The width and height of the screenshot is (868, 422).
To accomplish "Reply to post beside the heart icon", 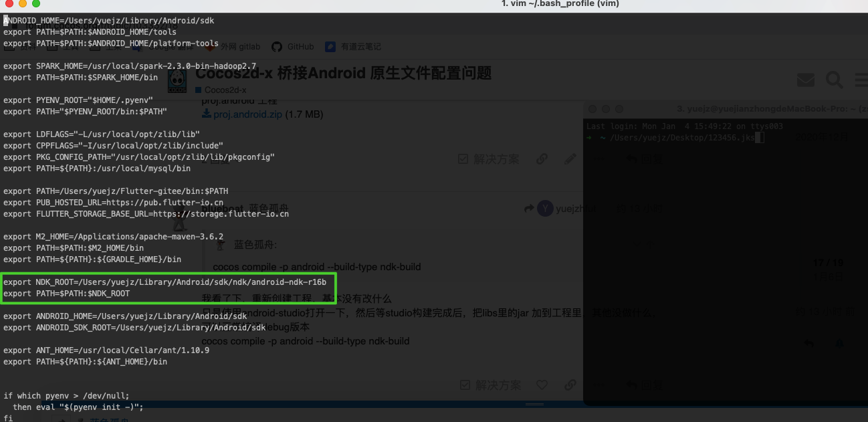I will tap(644, 385).
